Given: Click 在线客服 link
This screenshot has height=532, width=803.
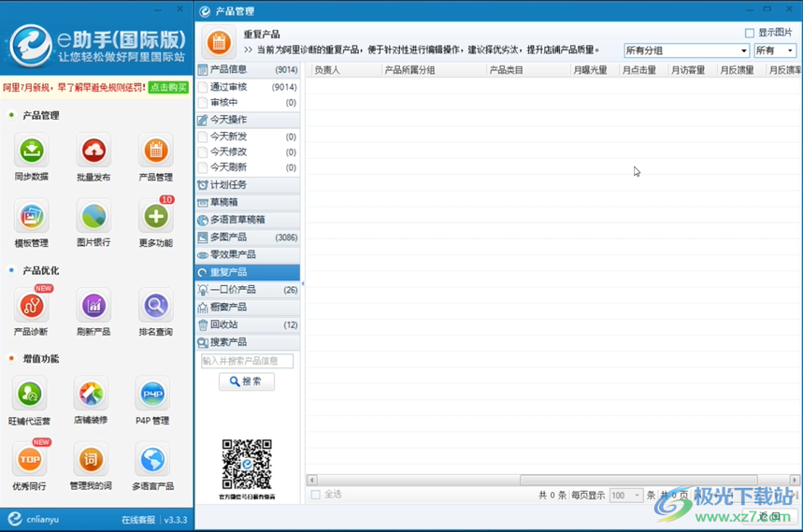Looking at the screenshot, I should click(138, 520).
